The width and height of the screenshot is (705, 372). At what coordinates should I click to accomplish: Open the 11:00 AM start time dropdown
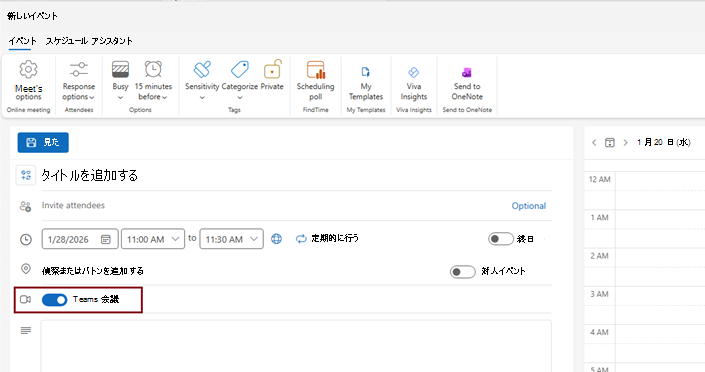pyautogui.click(x=153, y=239)
